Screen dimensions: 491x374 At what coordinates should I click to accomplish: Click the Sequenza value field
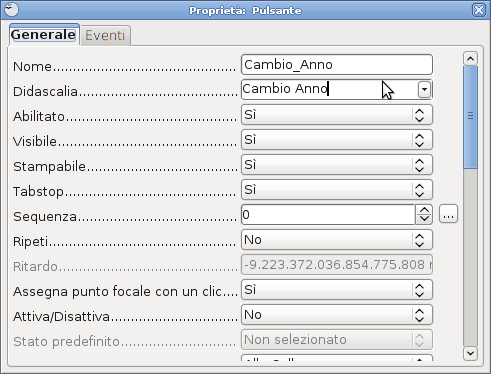[328, 215]
